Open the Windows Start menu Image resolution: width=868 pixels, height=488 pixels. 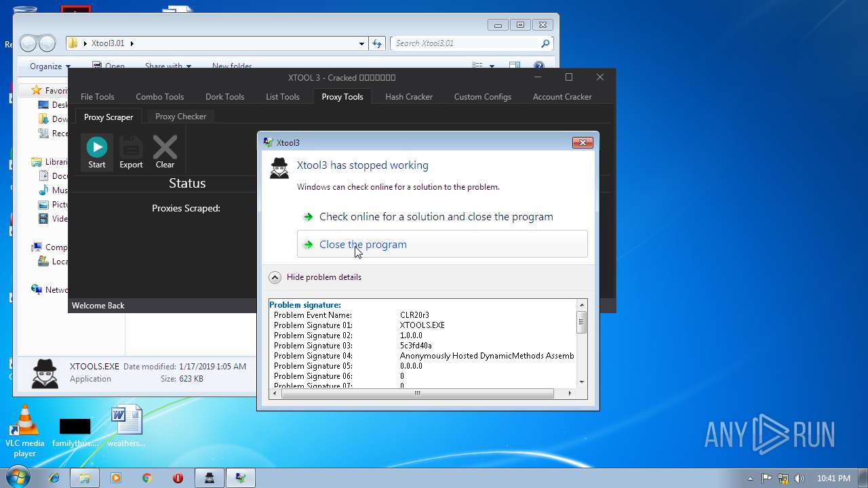point(17,478)
